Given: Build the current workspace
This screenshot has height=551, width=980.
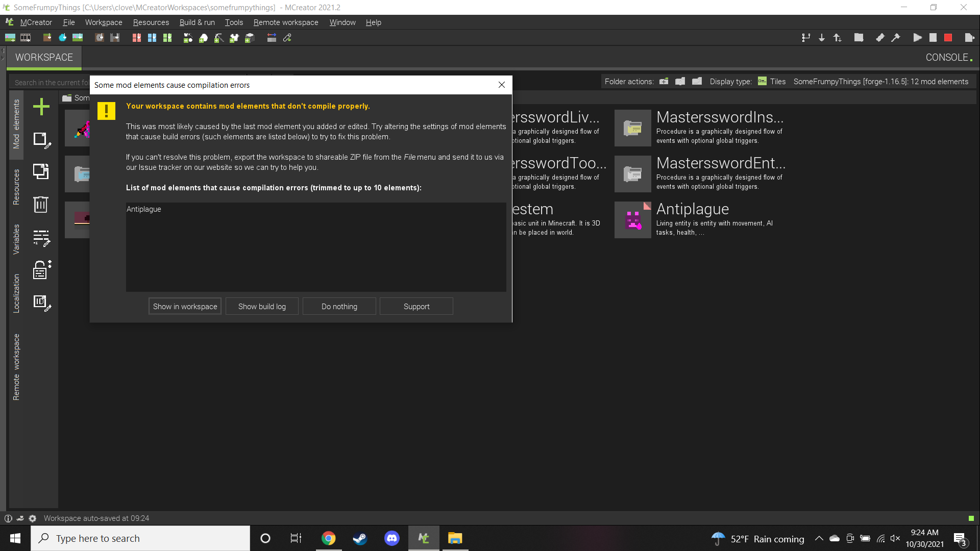Looking at the screenshot, I should click(896, 37).
